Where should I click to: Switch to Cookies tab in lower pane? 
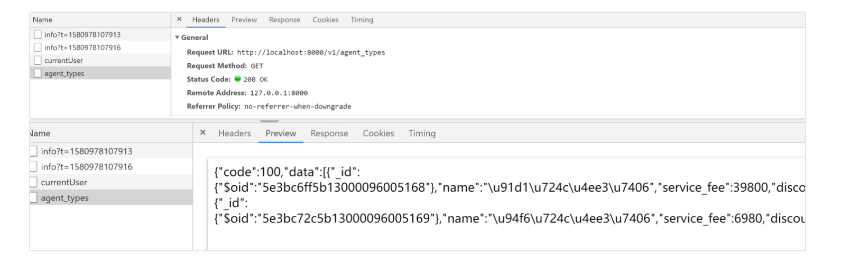click(378, 133)
